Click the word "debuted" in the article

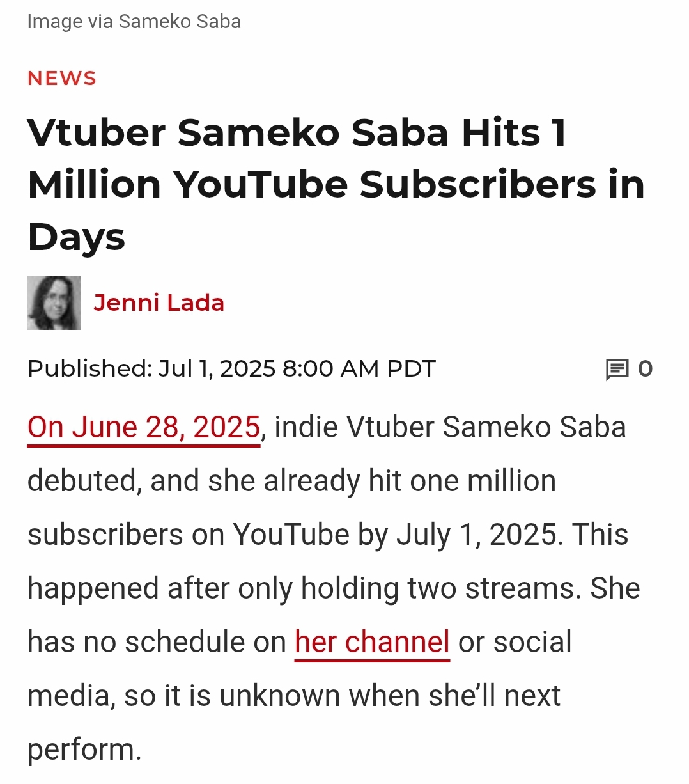[84, 481]
